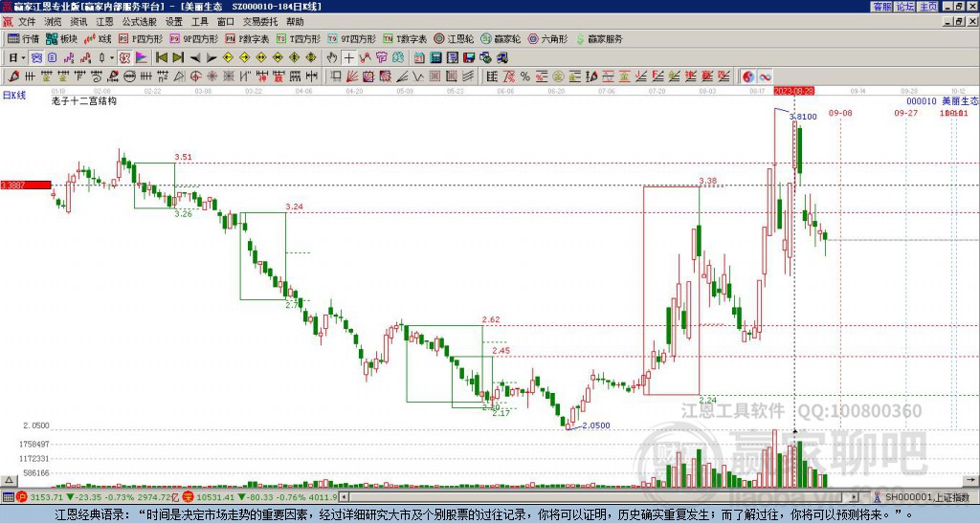Open the 公式选股 menu

tap(140, 22)
